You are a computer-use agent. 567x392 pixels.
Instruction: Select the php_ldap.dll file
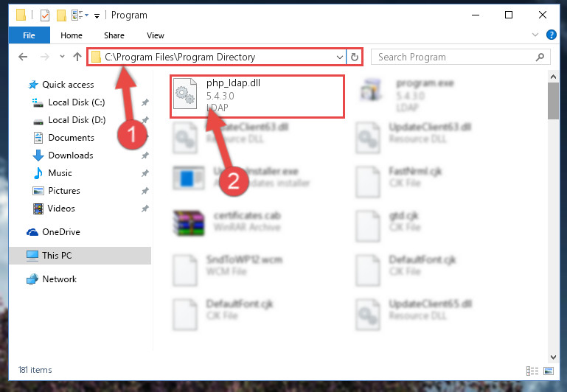point(257,96)
